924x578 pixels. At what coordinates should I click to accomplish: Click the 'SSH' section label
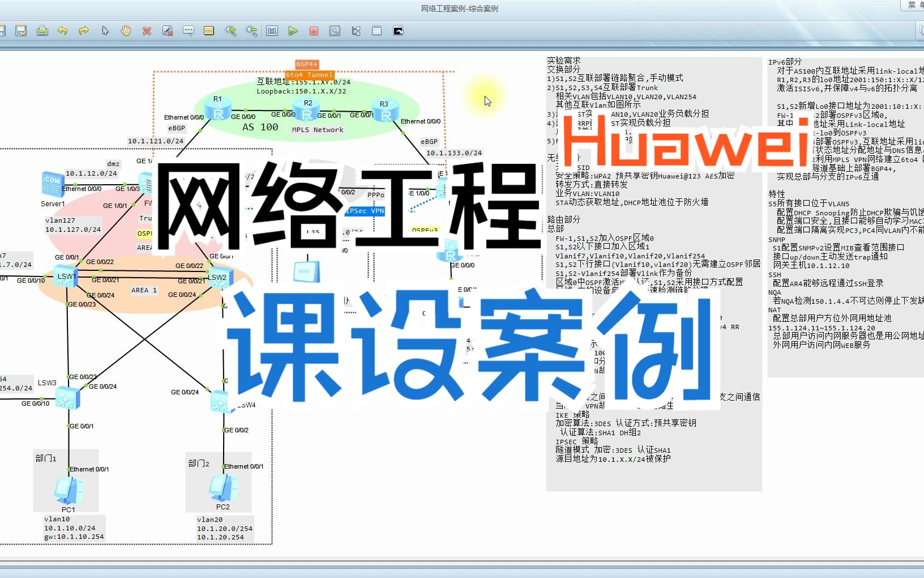[775, 275]
